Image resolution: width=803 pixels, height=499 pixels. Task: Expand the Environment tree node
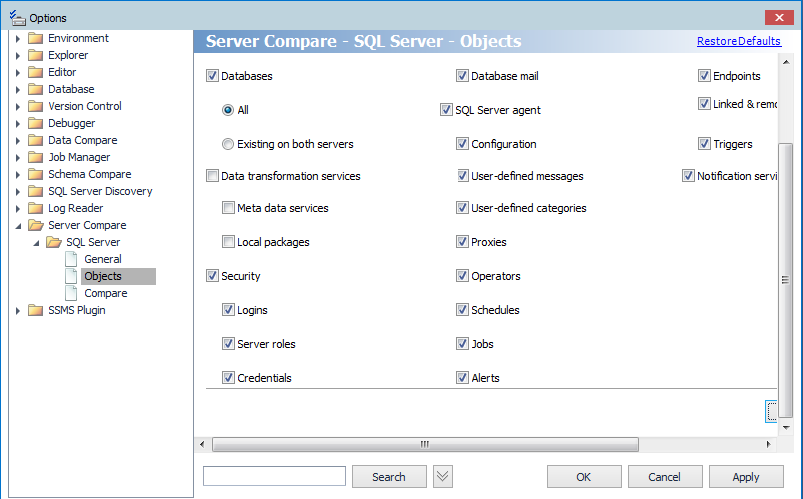[18, 38]
